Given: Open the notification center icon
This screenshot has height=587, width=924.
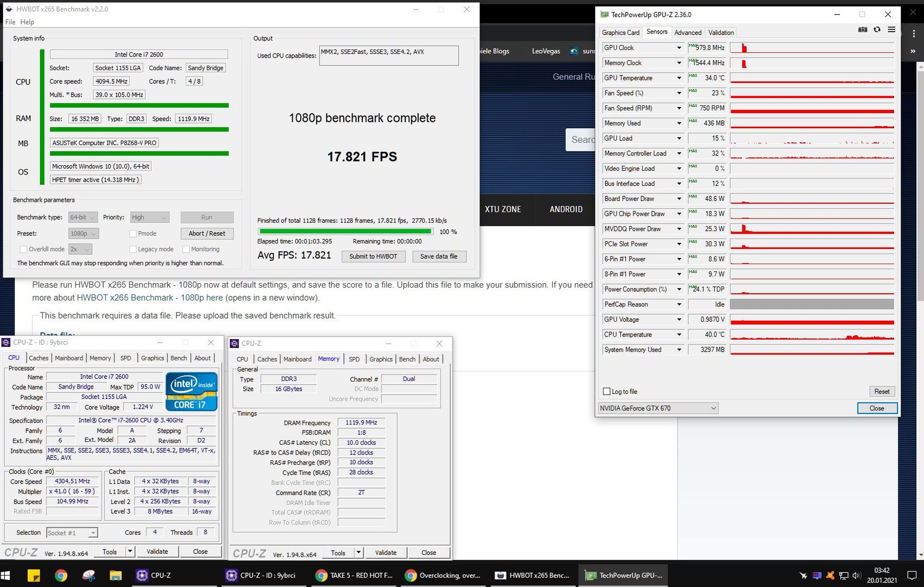Looking at the screenshot, I should tap(912, 575).
